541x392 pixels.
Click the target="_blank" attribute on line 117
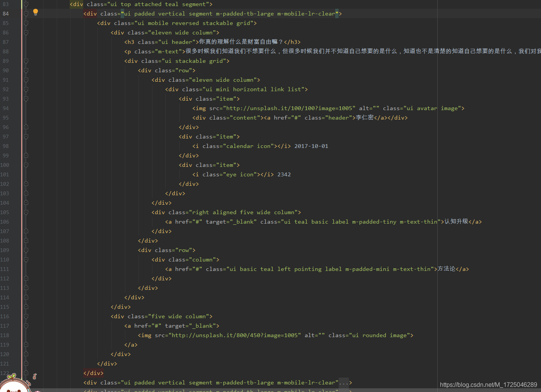[x=190, y=326]
